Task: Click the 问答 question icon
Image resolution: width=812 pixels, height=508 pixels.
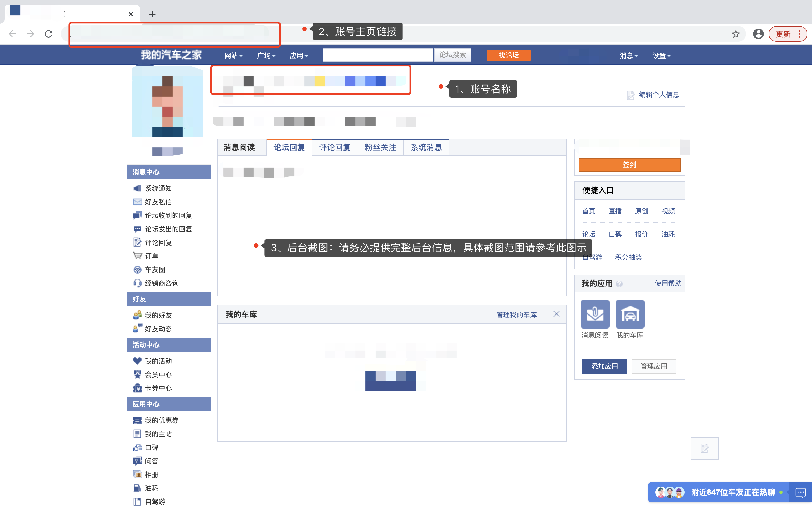Action: tap(137, 461)
